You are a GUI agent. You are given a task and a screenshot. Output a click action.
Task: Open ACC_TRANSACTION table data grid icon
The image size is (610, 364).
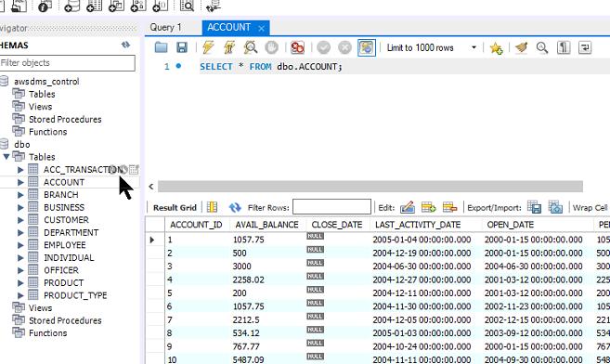click(134, 169)
